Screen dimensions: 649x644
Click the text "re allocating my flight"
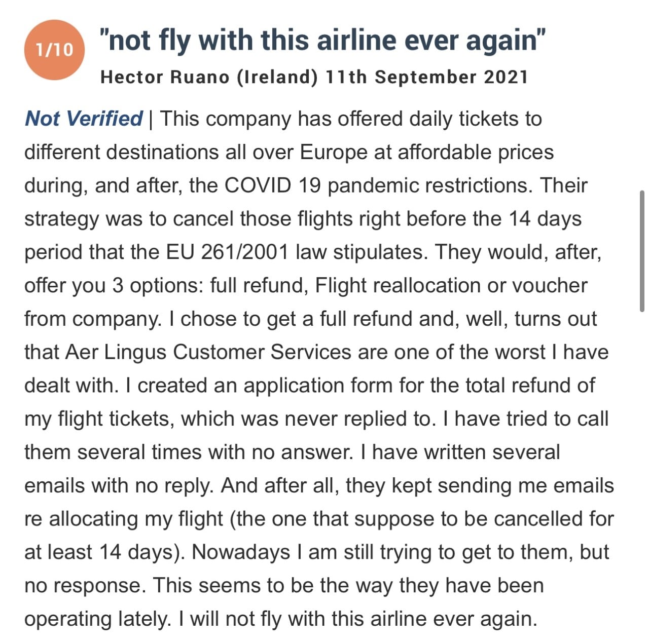[x=124, y=519]
